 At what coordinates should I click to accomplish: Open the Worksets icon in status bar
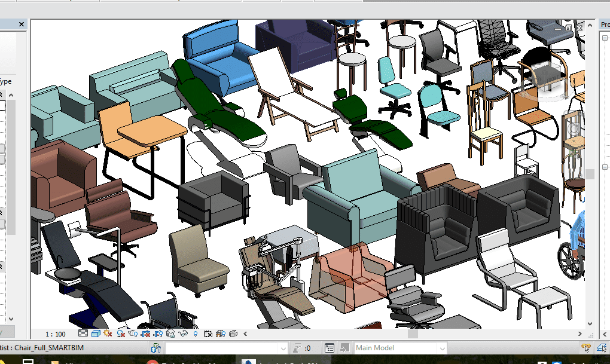click(x=157, y=348)
